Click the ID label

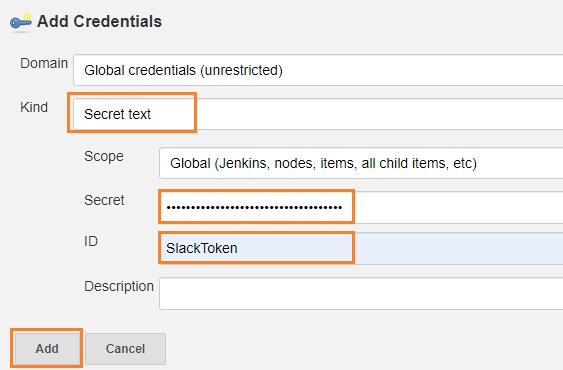click(91, 241)
